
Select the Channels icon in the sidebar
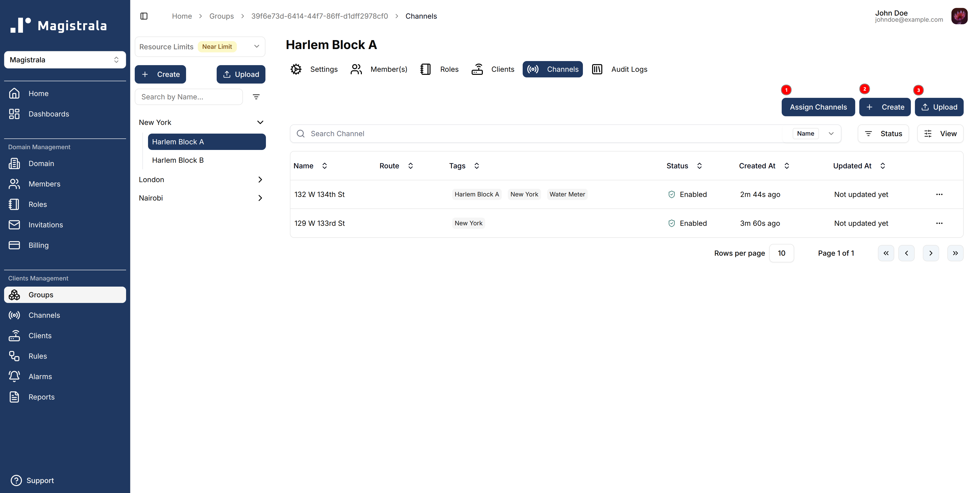pyautogui.click(x=14, y=315)
